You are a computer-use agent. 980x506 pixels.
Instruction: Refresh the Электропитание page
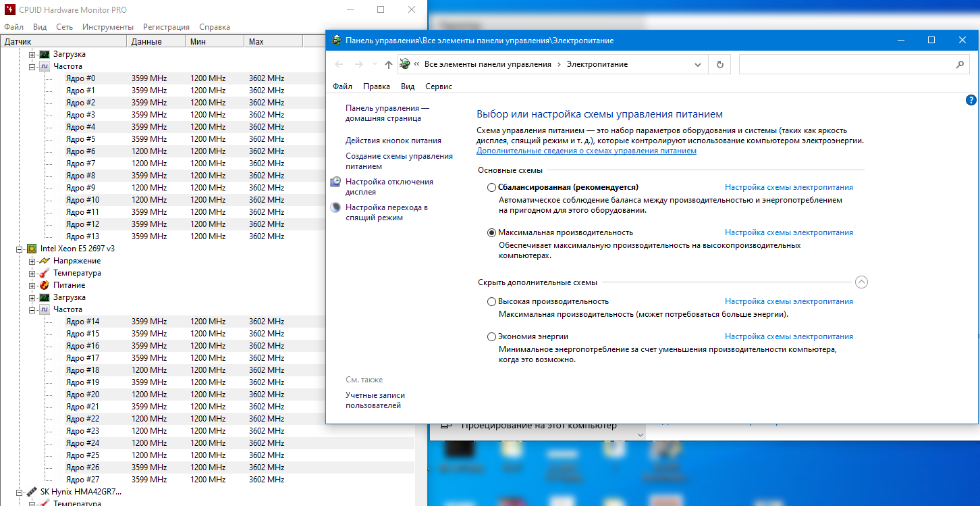pyautogui.click(x=720, y=64)
